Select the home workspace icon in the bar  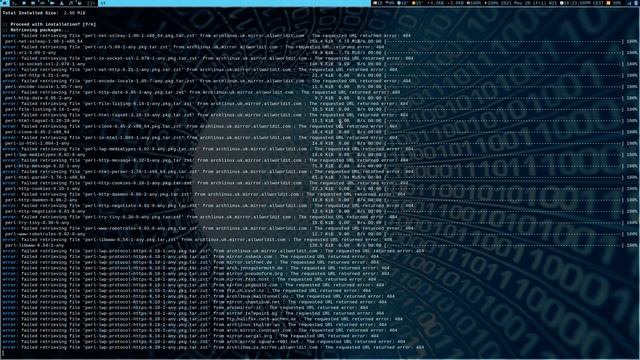point(4,3)
